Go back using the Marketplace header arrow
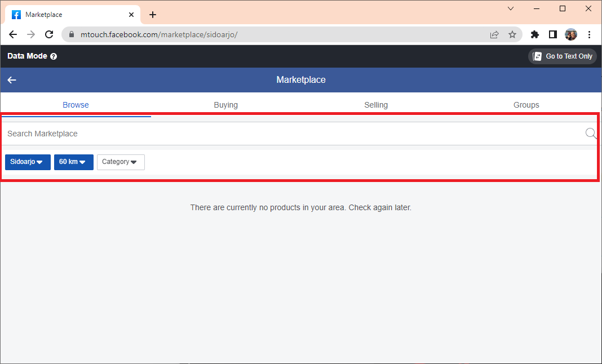602x364 pixels. pos(12,80)
